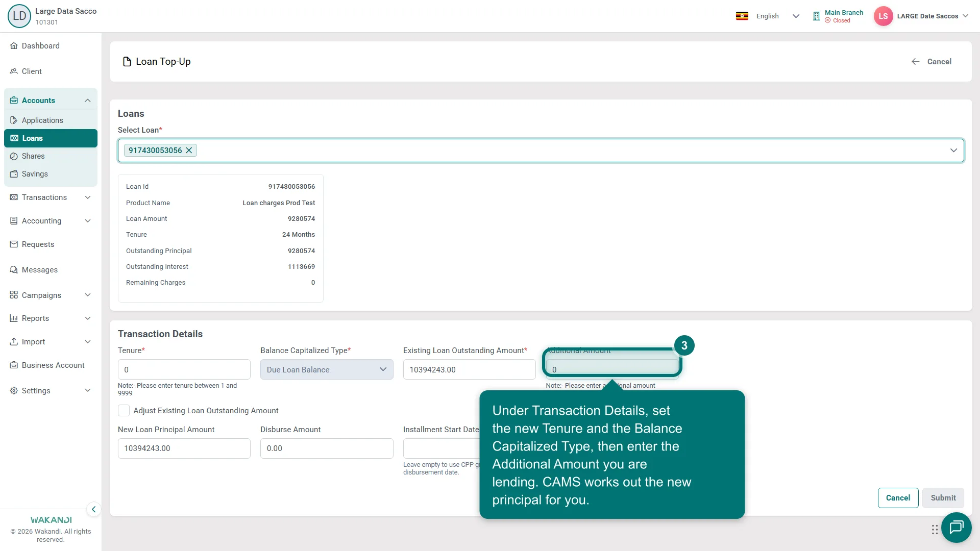Viewport: 980px width, 551px height.
Task: Click the 24 Months tenure value
Action: pyautogui.click(x=299, y=235)
